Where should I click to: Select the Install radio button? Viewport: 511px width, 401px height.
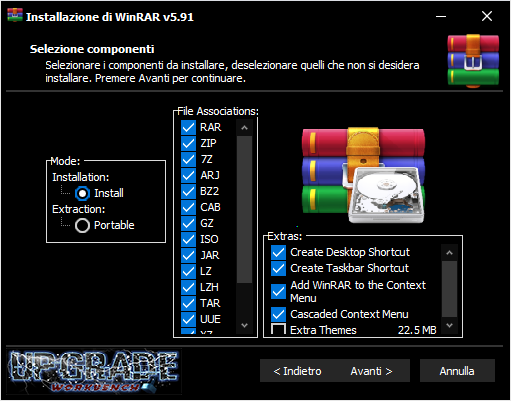click(x=82, y=193)
